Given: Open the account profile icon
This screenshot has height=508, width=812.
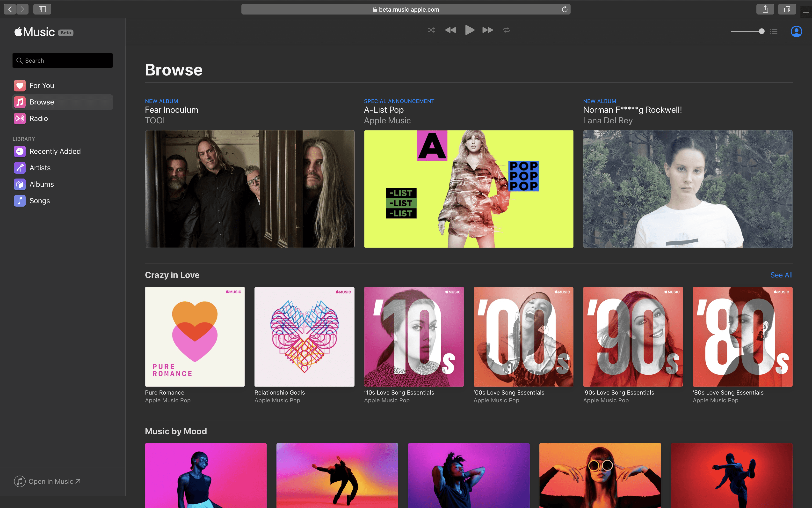Looking at the screenshot, I should pos(796,31).
